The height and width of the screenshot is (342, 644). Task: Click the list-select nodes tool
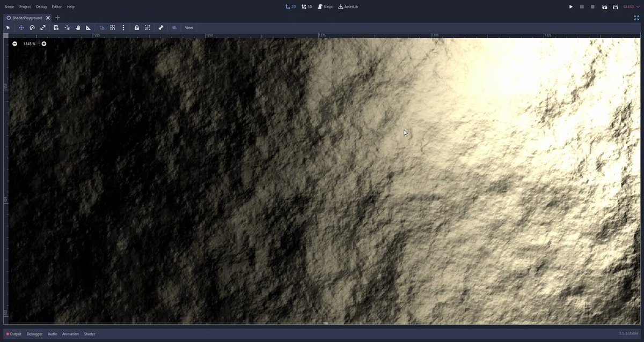(56, 27)
